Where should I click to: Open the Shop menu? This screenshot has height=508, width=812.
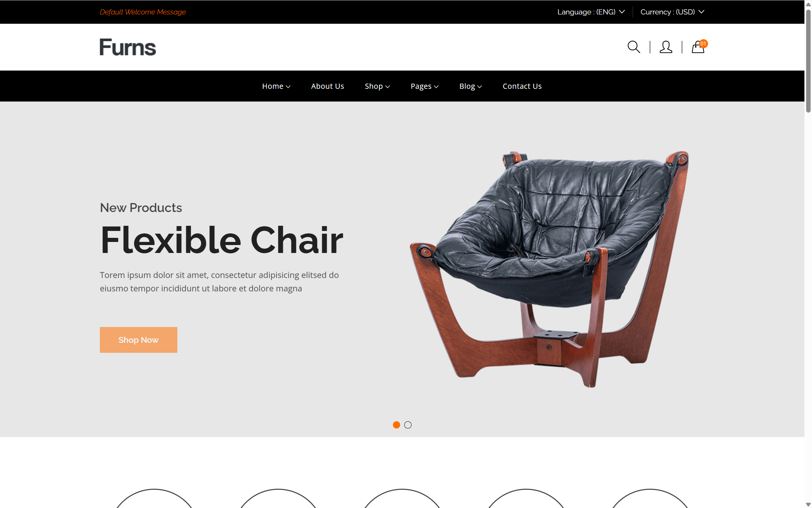pyautogui.click(x=377, y=86)
